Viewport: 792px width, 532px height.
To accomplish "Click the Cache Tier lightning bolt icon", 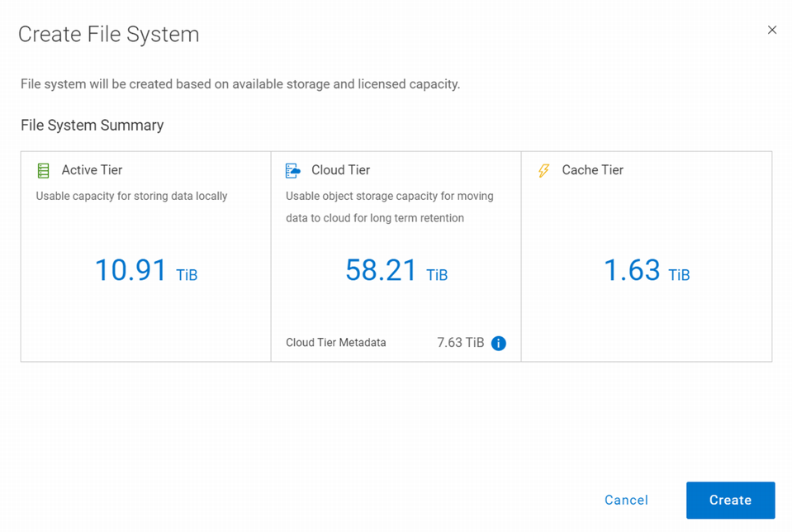I will (543, 171).
